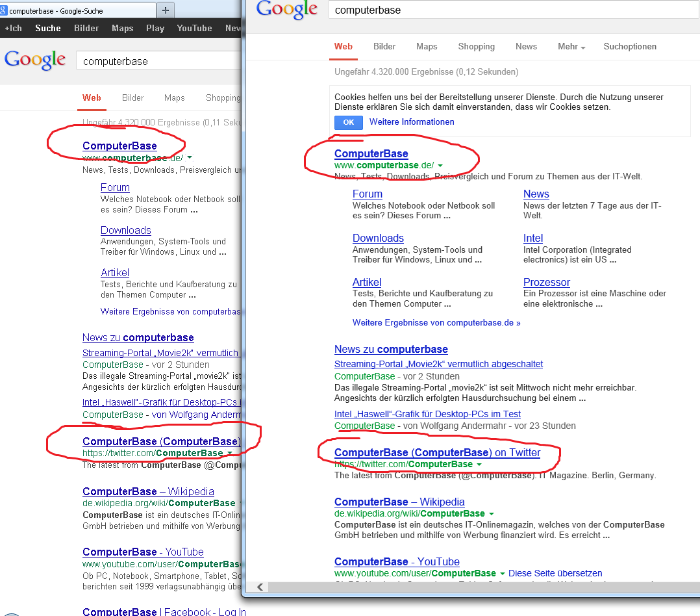Click Play in the black Google bar

click(x=155, y=28)
